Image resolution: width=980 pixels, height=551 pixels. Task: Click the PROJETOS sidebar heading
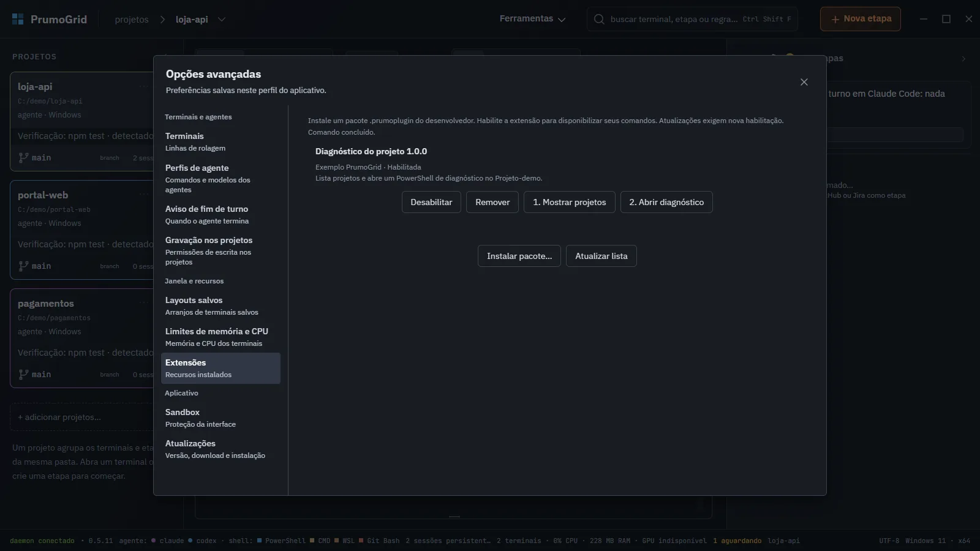click(x=34, y=56)
